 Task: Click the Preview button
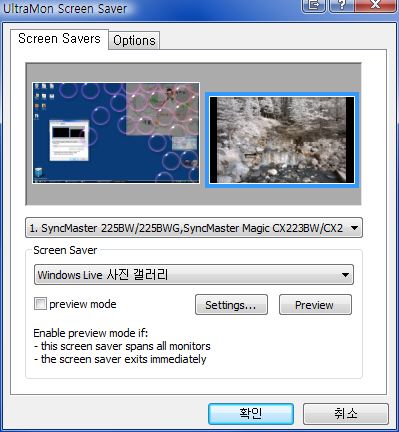[x=315, y=305]
